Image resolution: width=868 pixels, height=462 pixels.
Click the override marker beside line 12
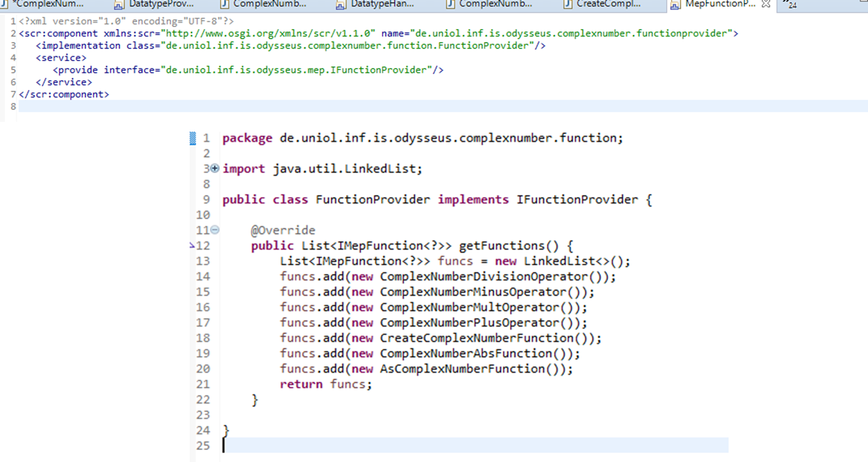pos(192,246)
